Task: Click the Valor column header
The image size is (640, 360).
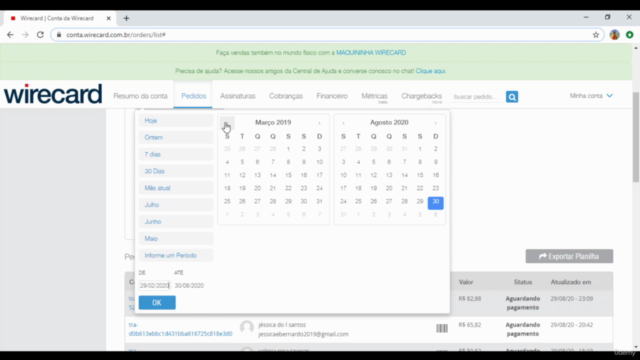Action: click(466, 282)
